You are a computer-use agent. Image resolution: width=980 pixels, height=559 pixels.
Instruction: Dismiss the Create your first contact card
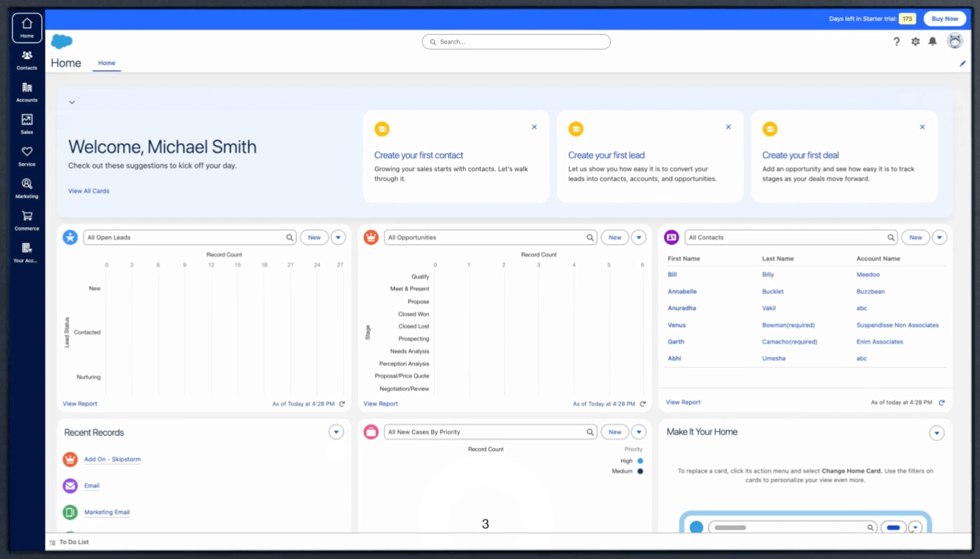(x=534, y=127)
